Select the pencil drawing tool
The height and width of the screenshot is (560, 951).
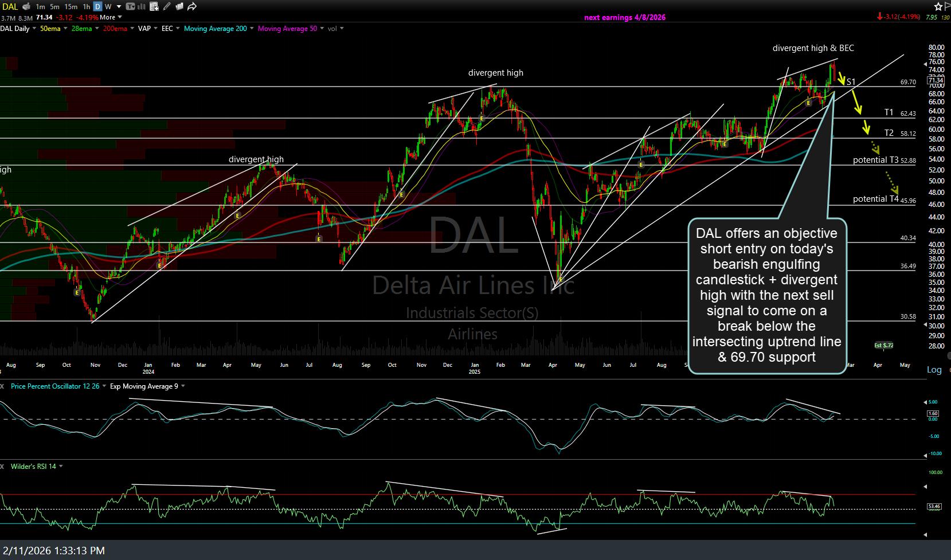tap(167, 7)
